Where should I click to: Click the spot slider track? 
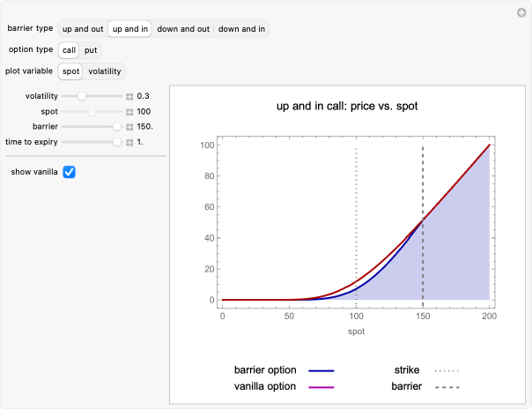tap(92, 112)
